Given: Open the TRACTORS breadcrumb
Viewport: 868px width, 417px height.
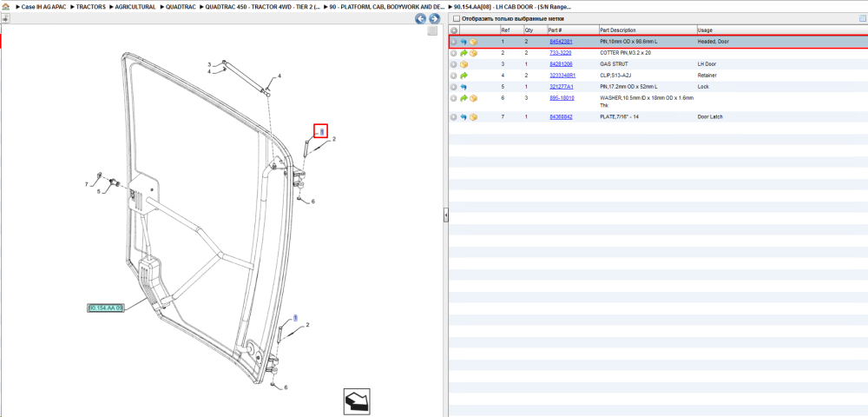Looking at the screenshot, I should point(91,7).
